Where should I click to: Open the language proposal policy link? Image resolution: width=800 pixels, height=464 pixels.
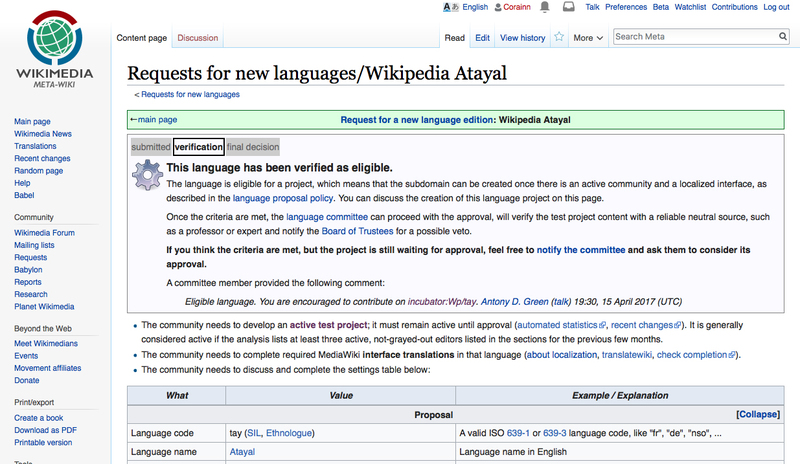click(283, 198)
